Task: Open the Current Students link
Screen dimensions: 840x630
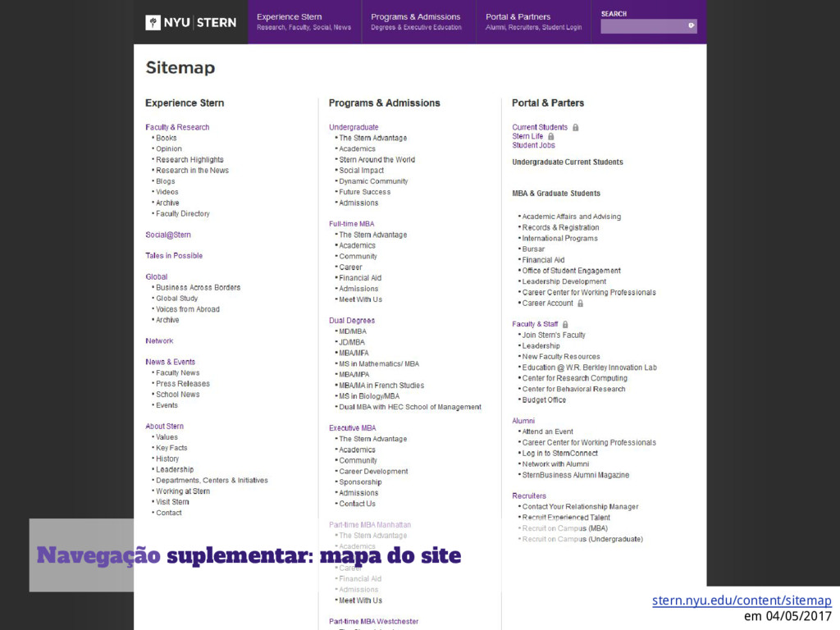Action: point(540,127)
